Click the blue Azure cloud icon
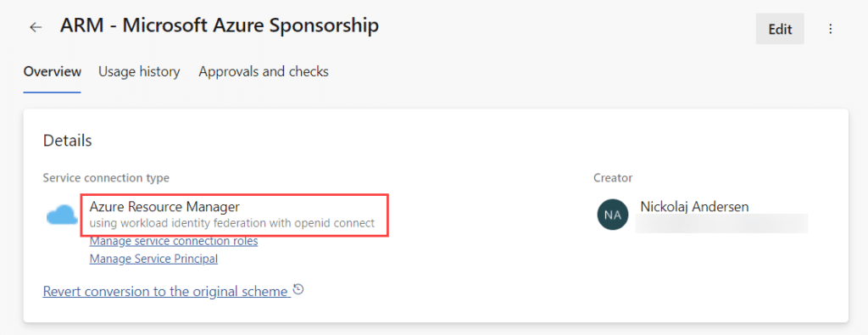 61,215
